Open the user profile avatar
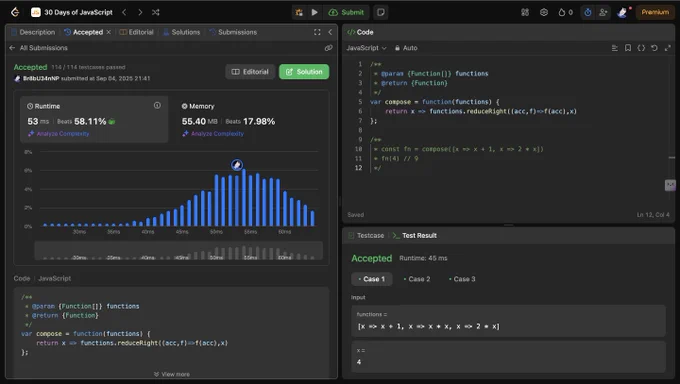680x384 pixels. (623, 12)
